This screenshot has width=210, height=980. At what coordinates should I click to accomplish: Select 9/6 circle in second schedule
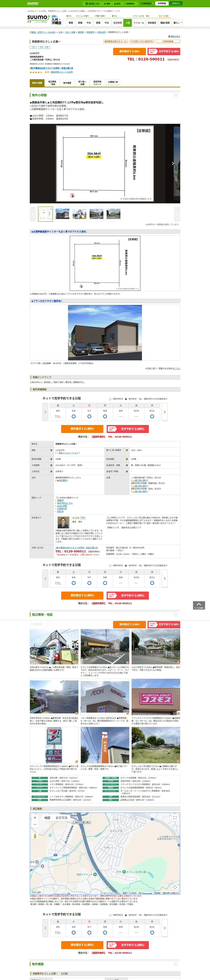pyautogui.click(x=74, y=583)
